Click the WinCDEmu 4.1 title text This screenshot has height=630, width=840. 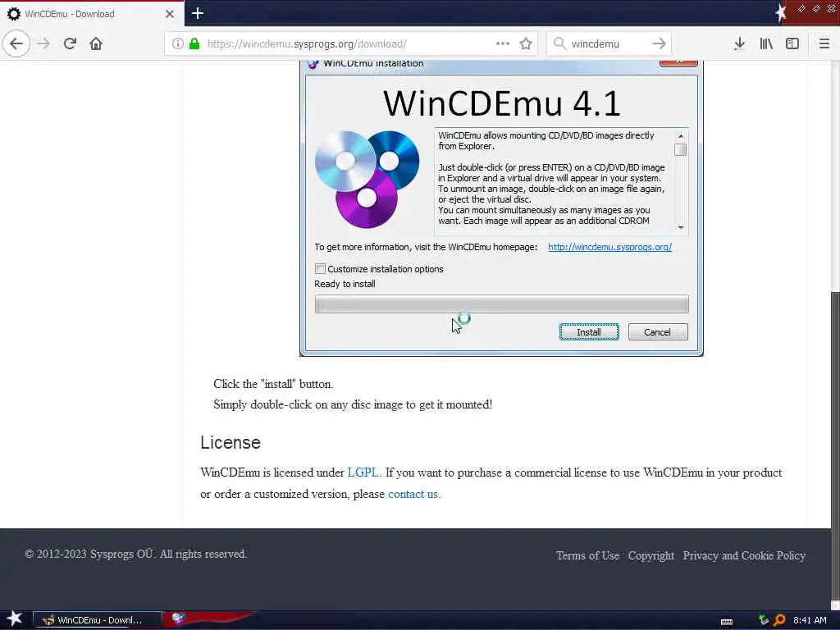pyautogui.click(x=501, y=103)
